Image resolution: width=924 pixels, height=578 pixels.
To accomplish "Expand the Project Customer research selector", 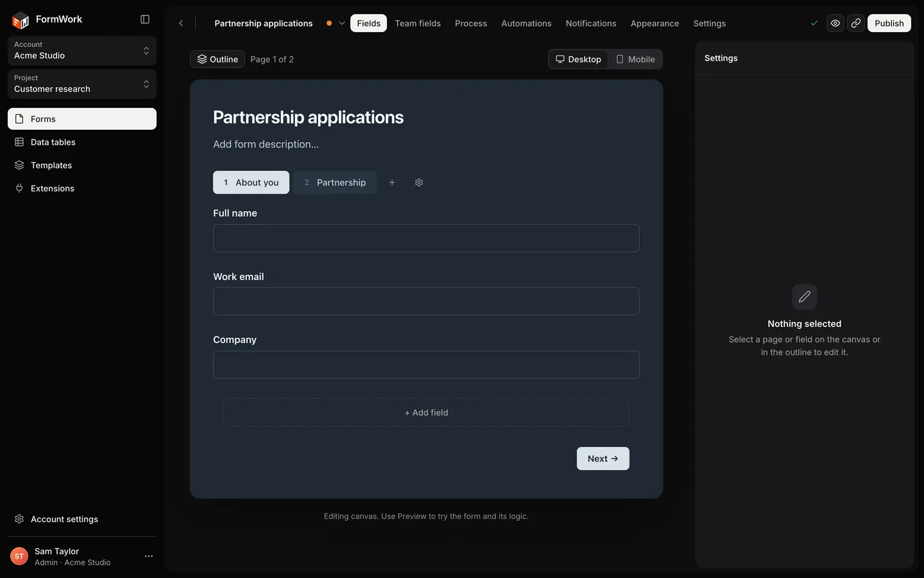I will (x=82, y=83).
